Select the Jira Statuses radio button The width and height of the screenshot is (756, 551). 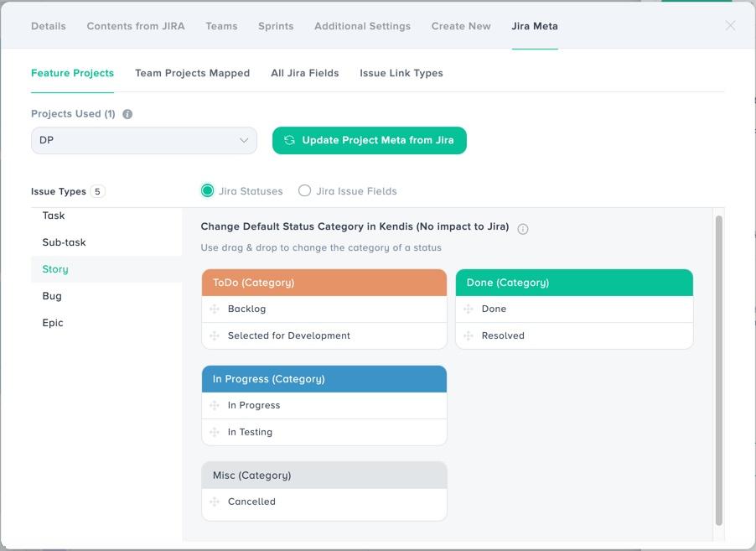207,191
